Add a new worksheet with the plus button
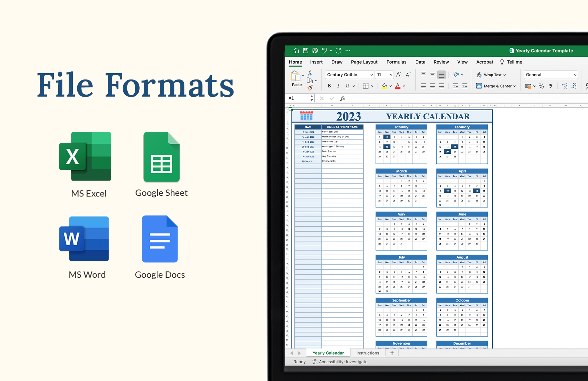 coord(392,353)
